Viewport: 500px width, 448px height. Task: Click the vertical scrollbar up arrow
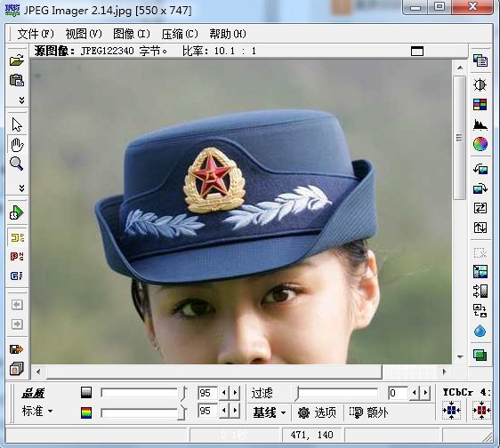click(460, 68)
